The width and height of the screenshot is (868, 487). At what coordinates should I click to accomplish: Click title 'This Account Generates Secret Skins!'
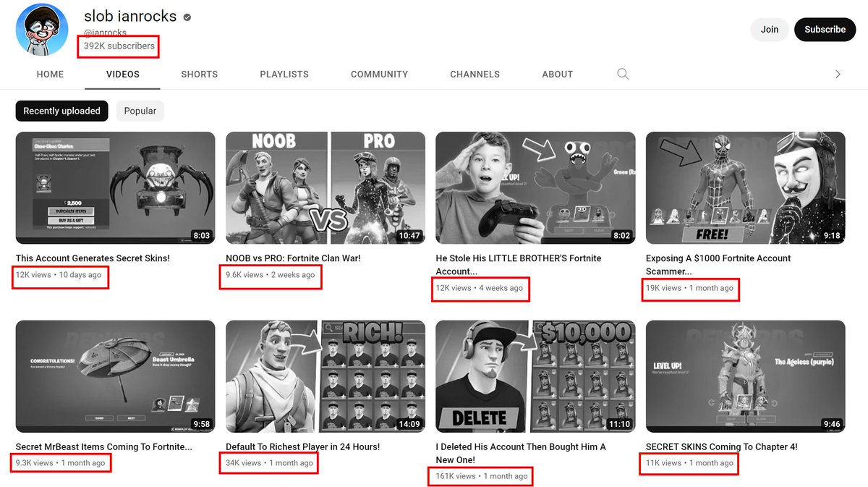(x=93, y=258)
